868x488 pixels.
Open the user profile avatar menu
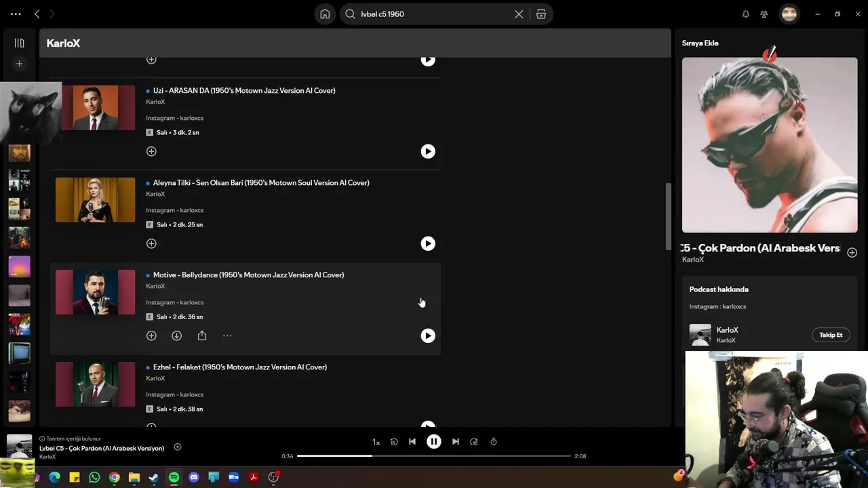tap(789, 14)
